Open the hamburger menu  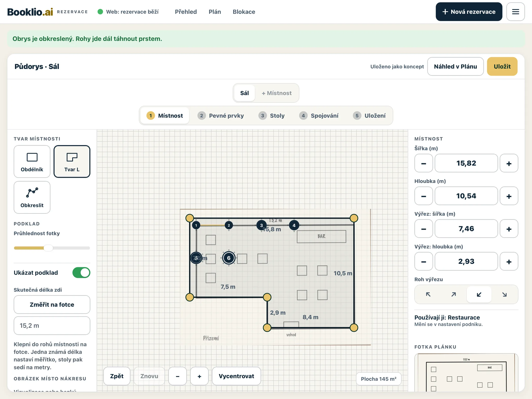click(x=515, y=12)
